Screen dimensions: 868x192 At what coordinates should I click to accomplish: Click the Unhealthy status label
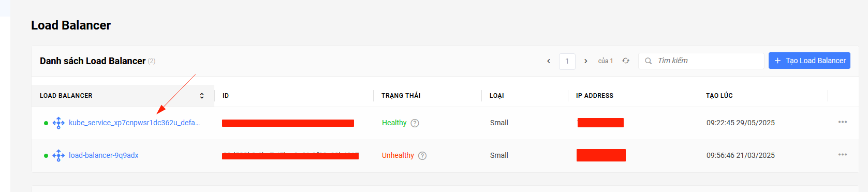click(x=398, y=155)
